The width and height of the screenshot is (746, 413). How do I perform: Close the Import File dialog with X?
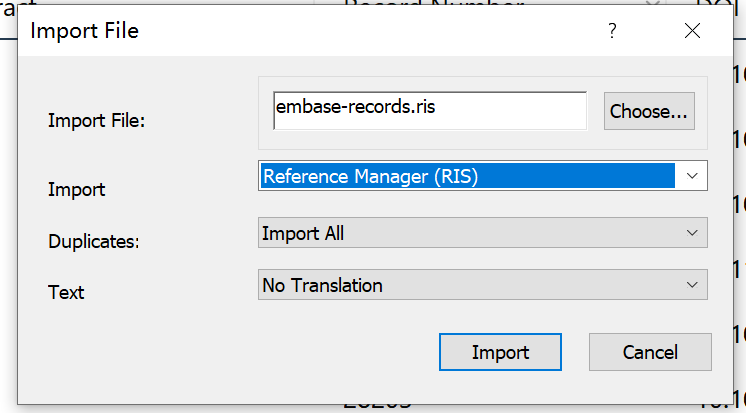pyautogui.click(x=692, y=31)
